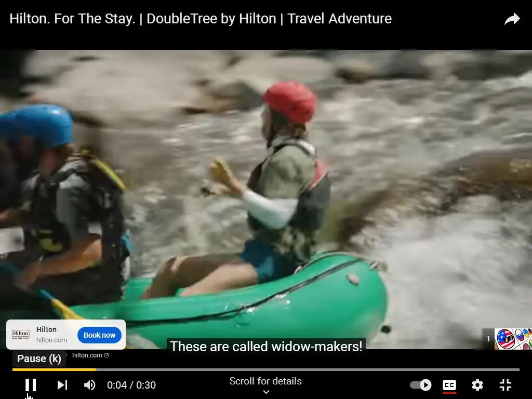Viewport: 532px width, 399px height.
Task: Open the next video thumbnail card
Action: 513,339
